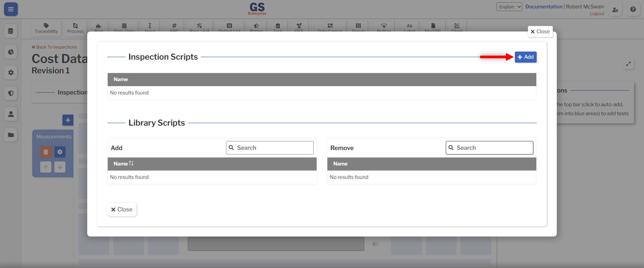Open the user sidebar icon
This screenshot has width=644, height=268.
coord(11,114)
